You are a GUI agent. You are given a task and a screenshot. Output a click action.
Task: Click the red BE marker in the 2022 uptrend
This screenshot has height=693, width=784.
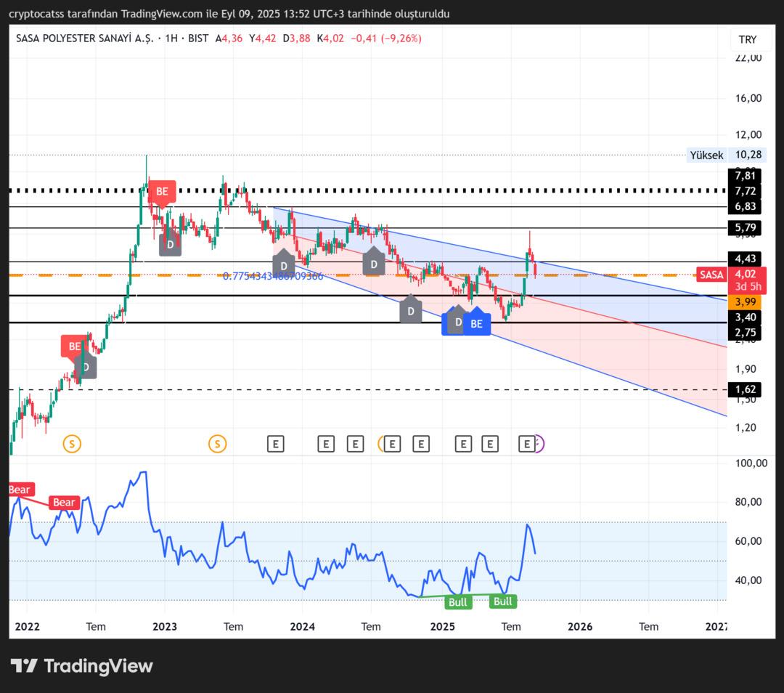pos(73,346)
